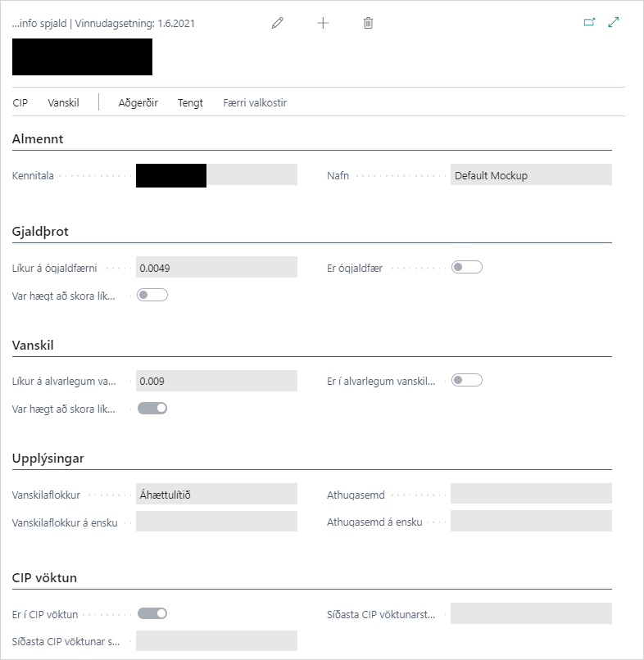
Task: Click the pencil edit icon
Action: (x=277, y=23)
